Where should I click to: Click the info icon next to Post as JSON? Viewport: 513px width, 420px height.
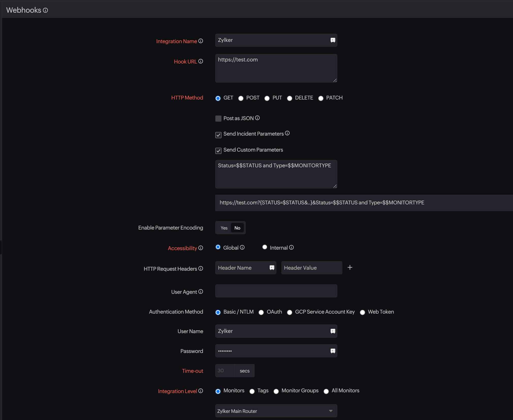tap(258, 118)
